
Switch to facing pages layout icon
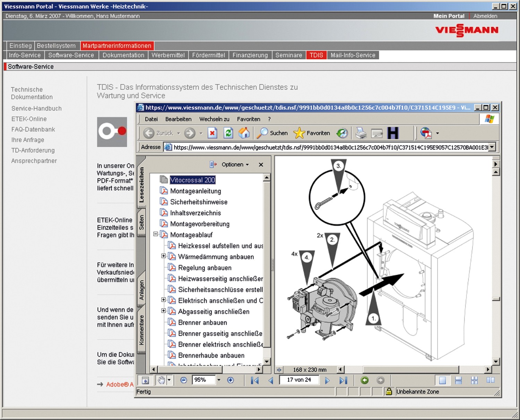491,380
